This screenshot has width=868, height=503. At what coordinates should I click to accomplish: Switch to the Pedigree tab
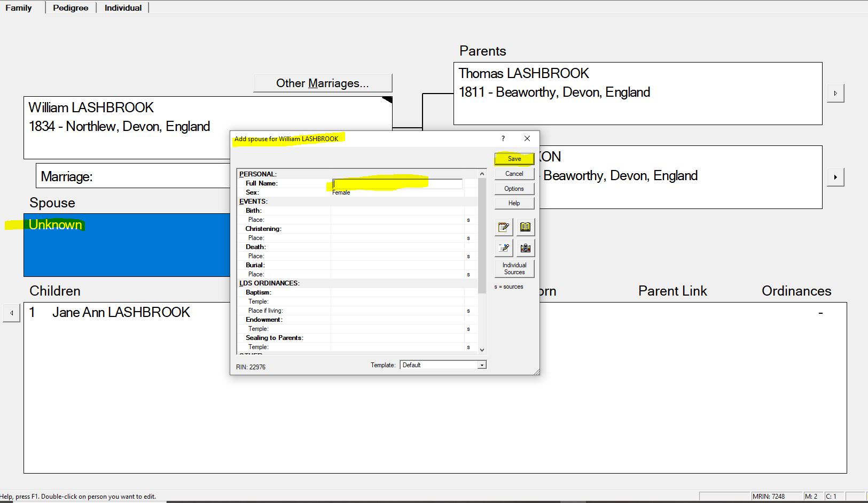click(x=71, y=7)
